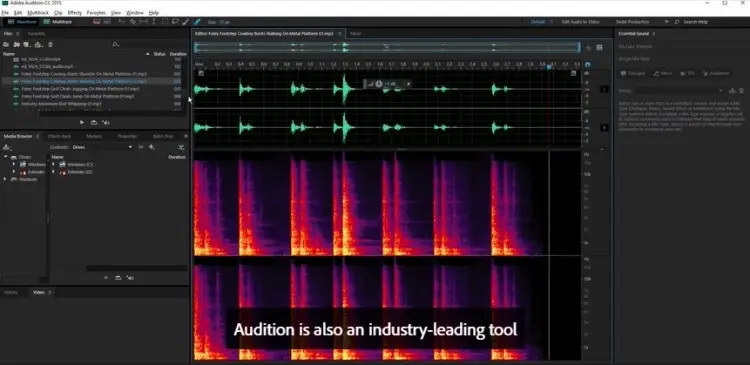Toggle the Spectral Frequency Display button
This screenshot has height=365, width=750.
click(x=97, y=22)
